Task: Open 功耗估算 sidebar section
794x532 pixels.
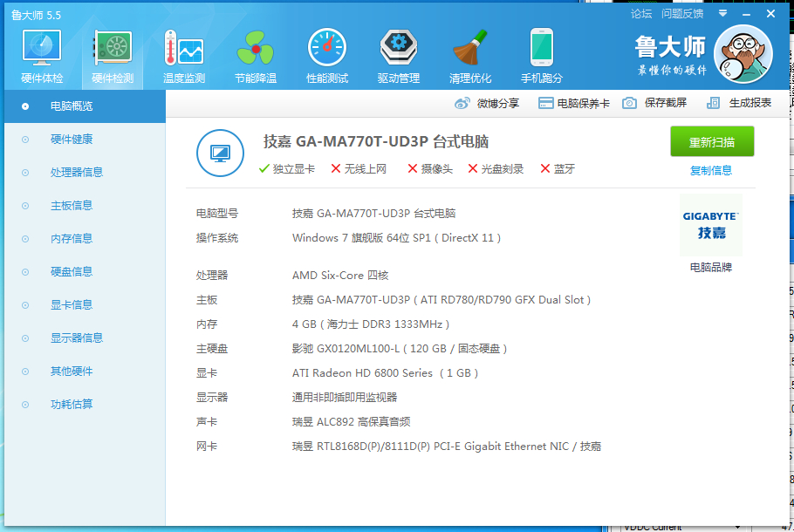Action: pos(86,405)
